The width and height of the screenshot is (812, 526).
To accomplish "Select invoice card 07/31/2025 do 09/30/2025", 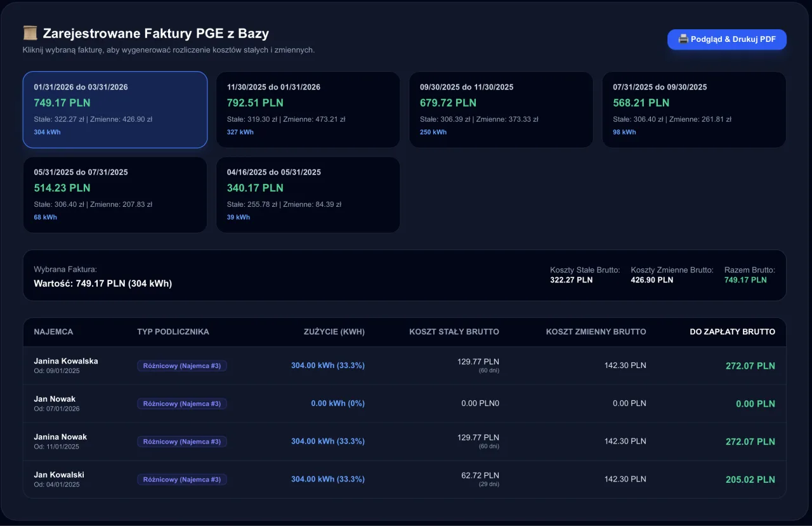I will pyautogui.click(x=694, y=110).
